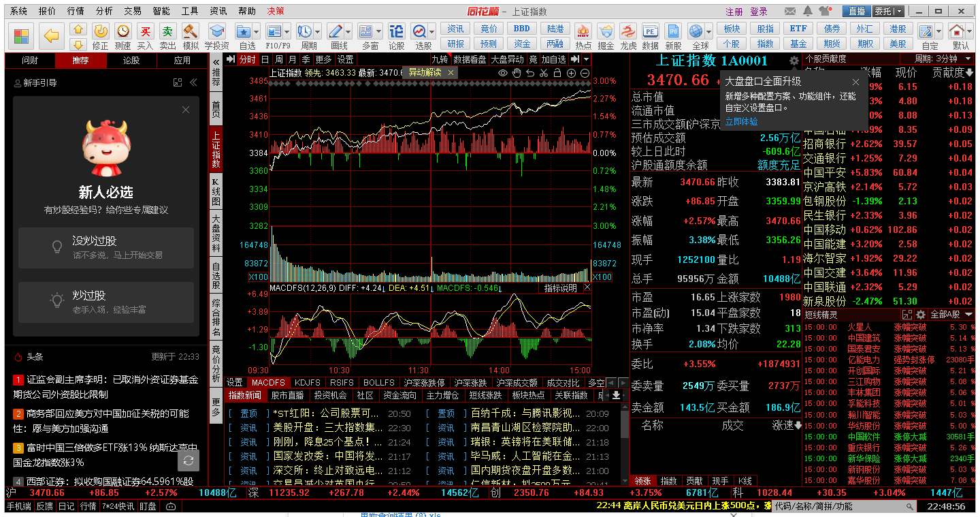Viewport: 980px width, 517px height.
Task: Click the 新股 IPO icon
Action: [673, 35]
